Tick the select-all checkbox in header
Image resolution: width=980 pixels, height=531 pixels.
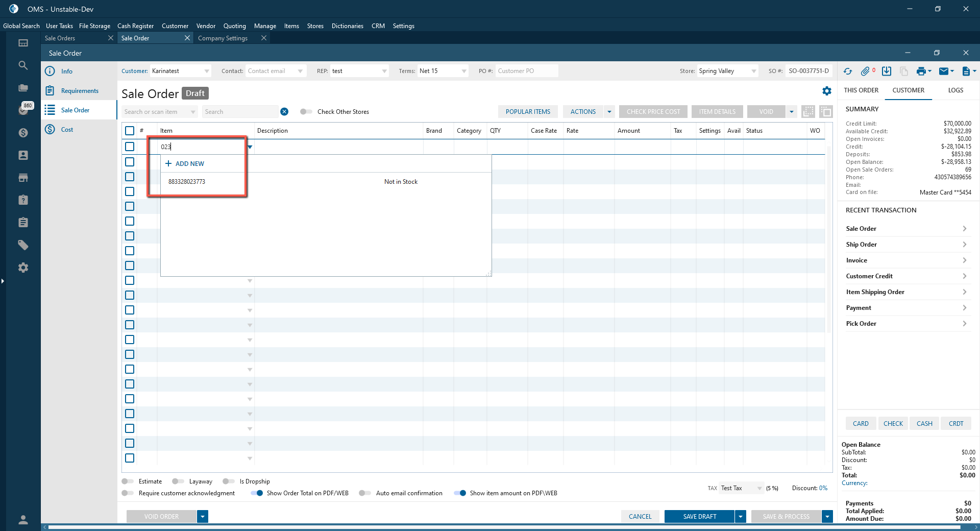coord(130,131)
